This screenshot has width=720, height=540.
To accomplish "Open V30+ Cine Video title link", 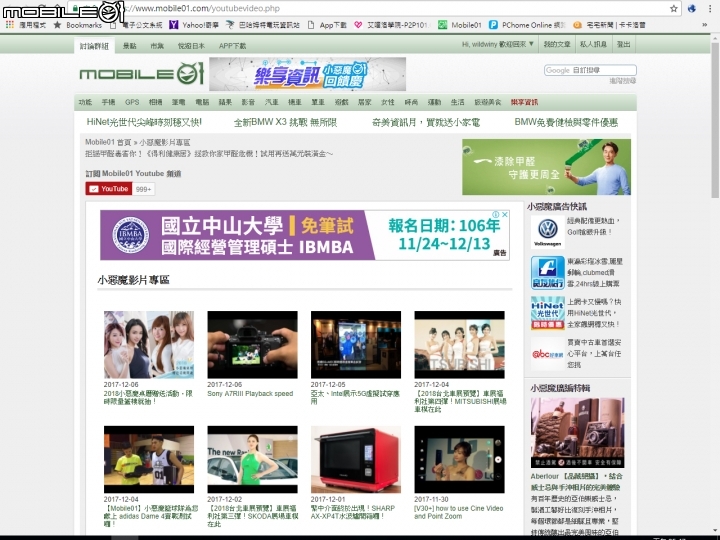I will [x=458, y=512].
